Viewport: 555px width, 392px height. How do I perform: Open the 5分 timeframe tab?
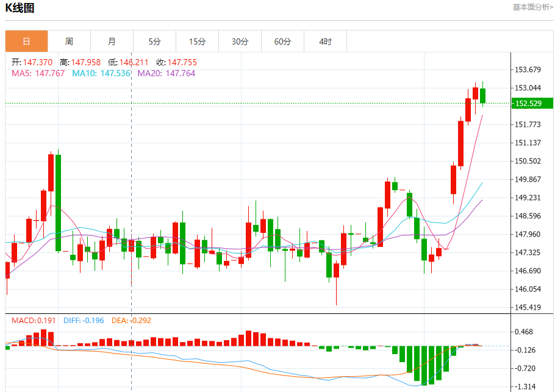coord(155,41)
